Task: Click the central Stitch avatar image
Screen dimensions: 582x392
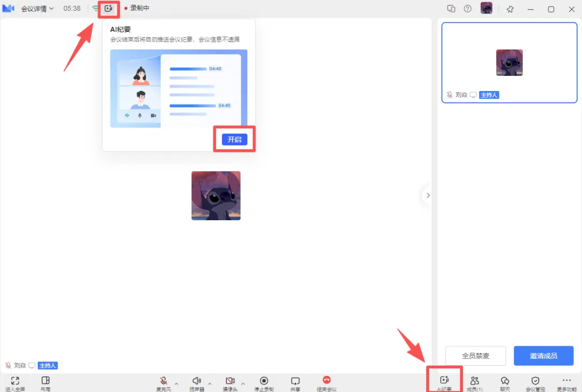Action: (216, 195)
